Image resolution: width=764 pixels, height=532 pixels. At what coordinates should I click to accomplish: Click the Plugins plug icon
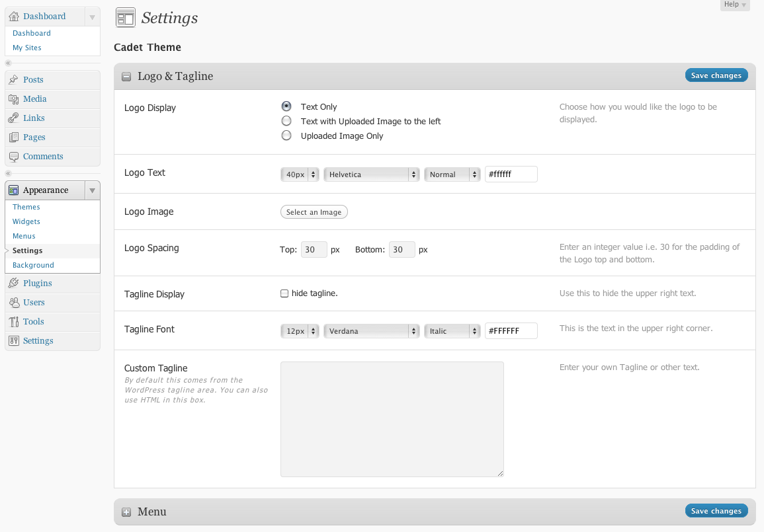click(x=14, y=283)
